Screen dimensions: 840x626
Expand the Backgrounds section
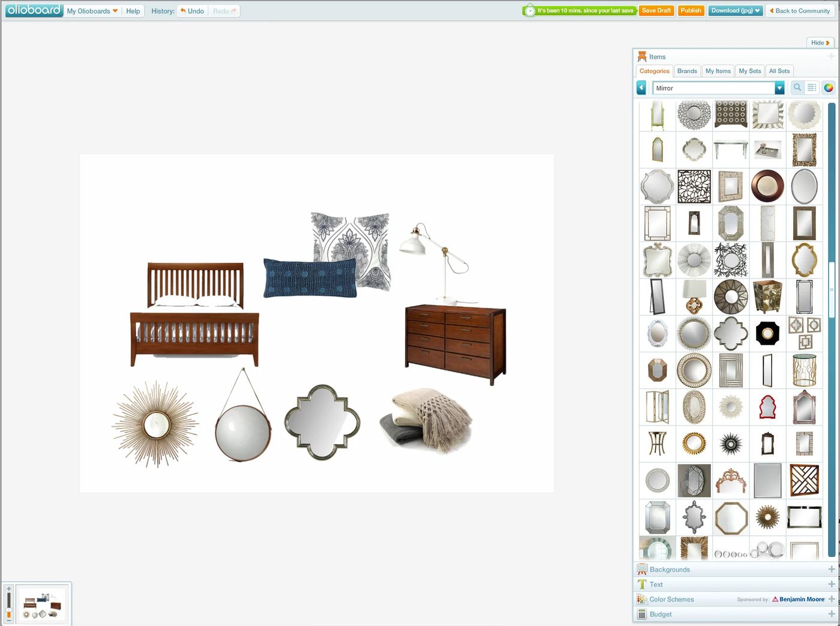coord(735,569)
